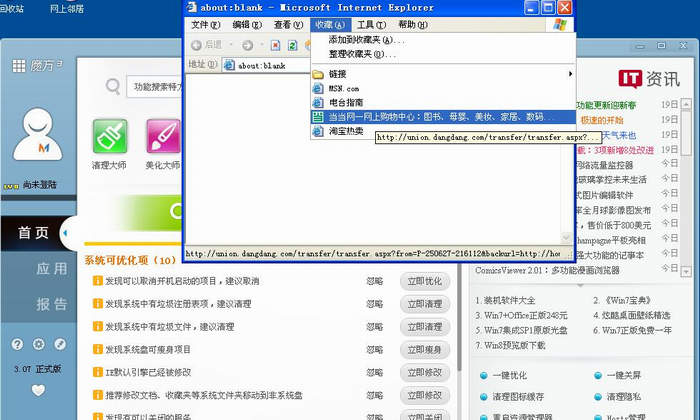Click the 魔方 grid logo icon

[x=19, y=66]
